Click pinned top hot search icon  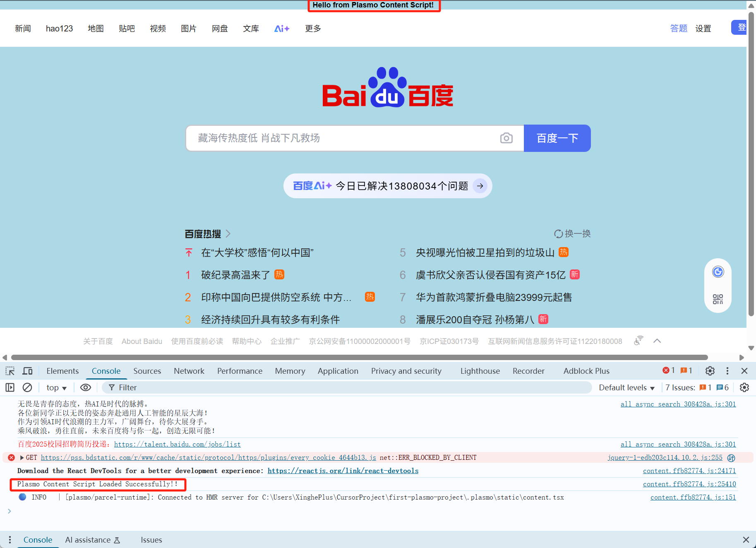[x=189, y=252]
